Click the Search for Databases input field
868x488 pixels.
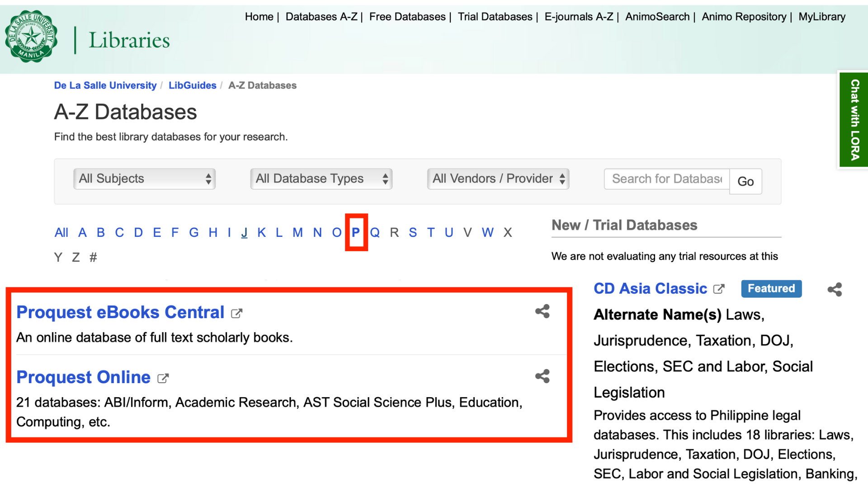pos(666,179)
